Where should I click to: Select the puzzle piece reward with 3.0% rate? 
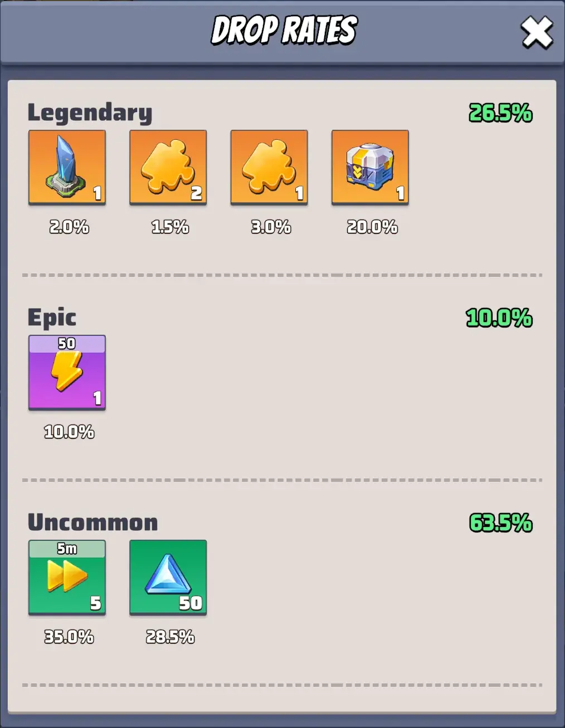[269, 168]
